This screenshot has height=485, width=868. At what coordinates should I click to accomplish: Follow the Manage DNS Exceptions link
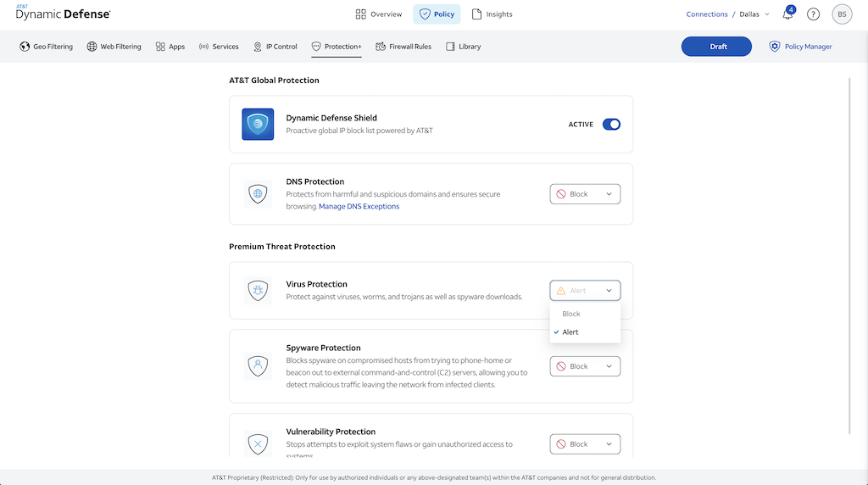pyautogui.click(x=359, y=206)
